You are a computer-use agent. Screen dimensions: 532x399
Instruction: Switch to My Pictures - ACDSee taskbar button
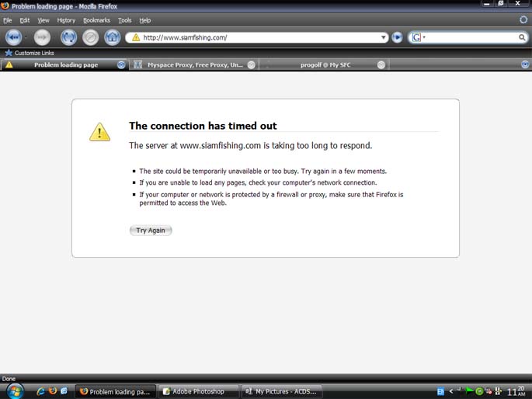click(282, 391)
